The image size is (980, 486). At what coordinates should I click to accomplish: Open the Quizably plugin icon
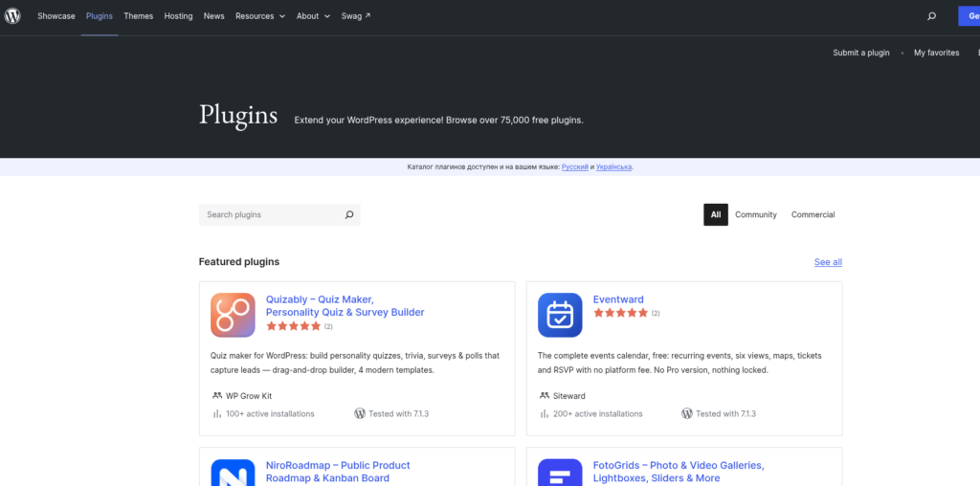point(233,315)
